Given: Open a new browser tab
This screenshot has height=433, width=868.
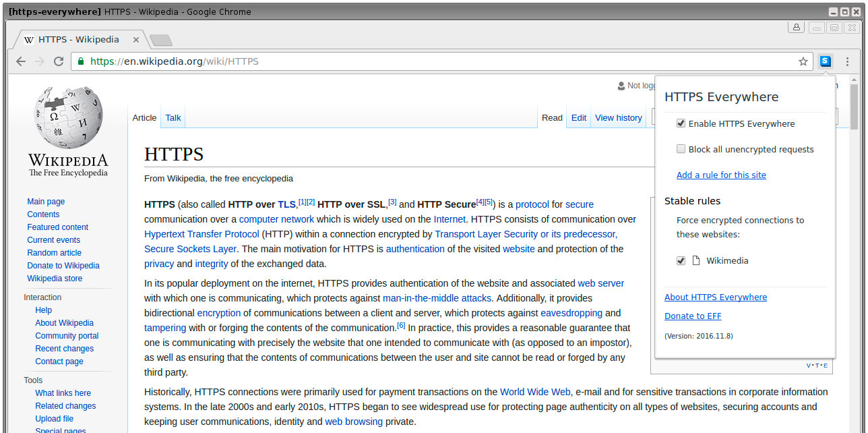Looking at the screenshot, I should (160, 40).
